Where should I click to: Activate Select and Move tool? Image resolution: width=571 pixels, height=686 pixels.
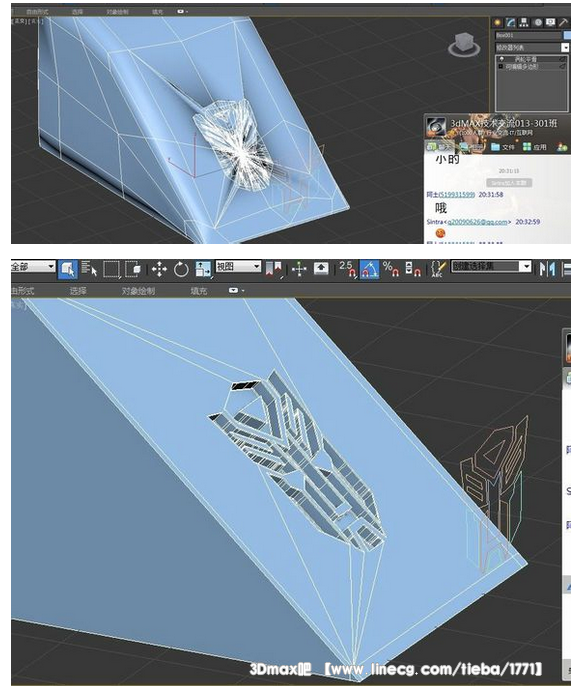(x=159, y=269)
